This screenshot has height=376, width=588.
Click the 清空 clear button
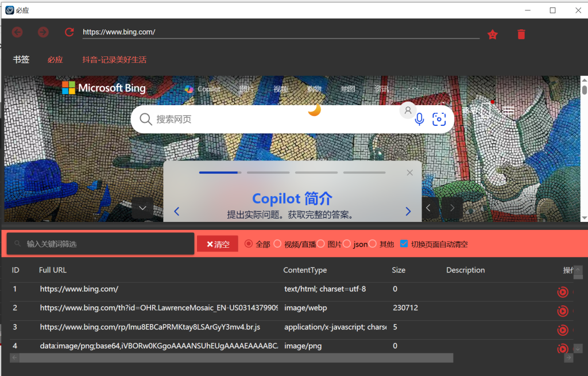[x=218, y=244]
